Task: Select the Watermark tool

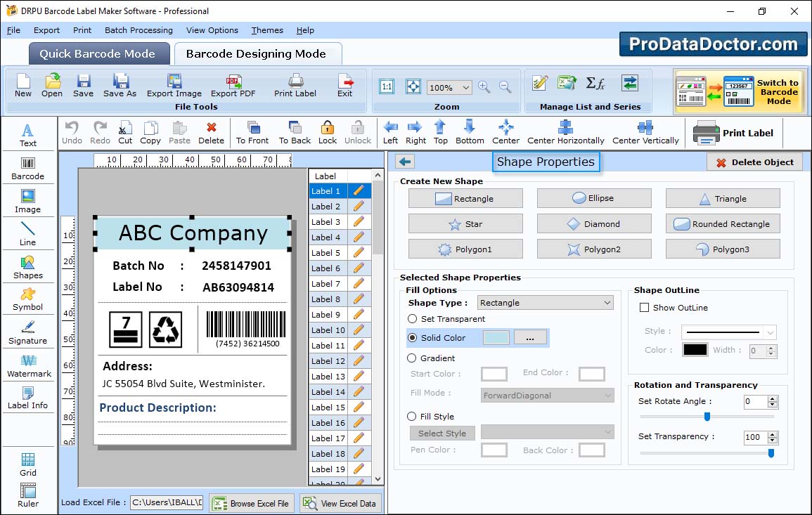Action: 28,365
